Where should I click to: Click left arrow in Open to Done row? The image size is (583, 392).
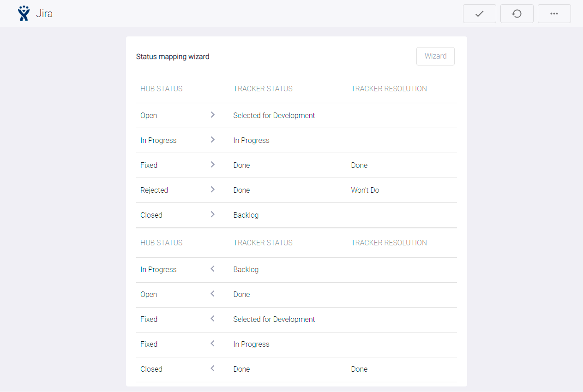[x=212, y=294]
